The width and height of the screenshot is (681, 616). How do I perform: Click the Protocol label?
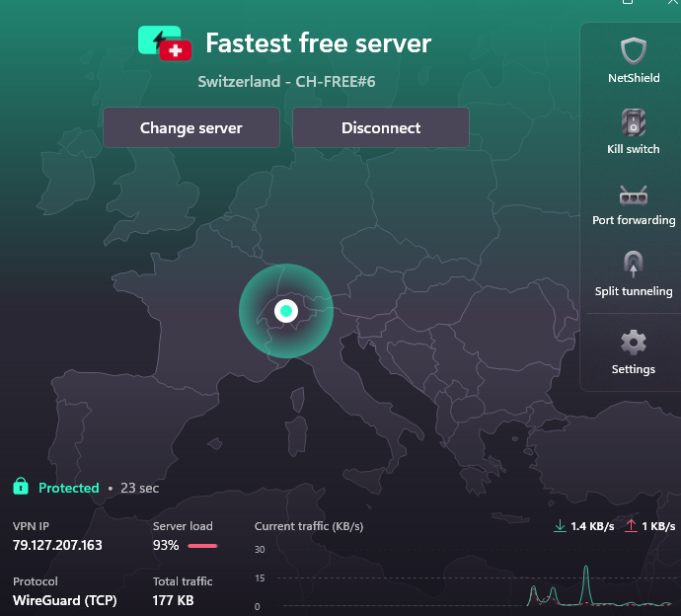36,581
